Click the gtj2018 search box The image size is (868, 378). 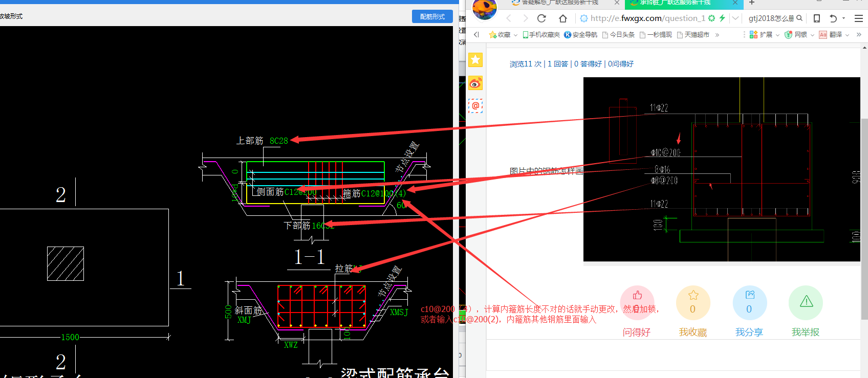[x=770, y=18]
